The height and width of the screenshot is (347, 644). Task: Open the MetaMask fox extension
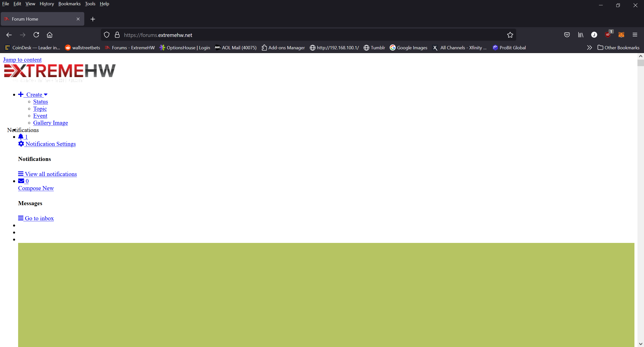click(621, 35)
